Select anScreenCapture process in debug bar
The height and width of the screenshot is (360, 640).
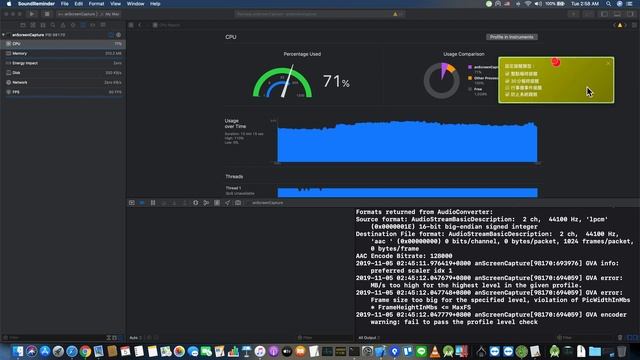click(267, 203)
